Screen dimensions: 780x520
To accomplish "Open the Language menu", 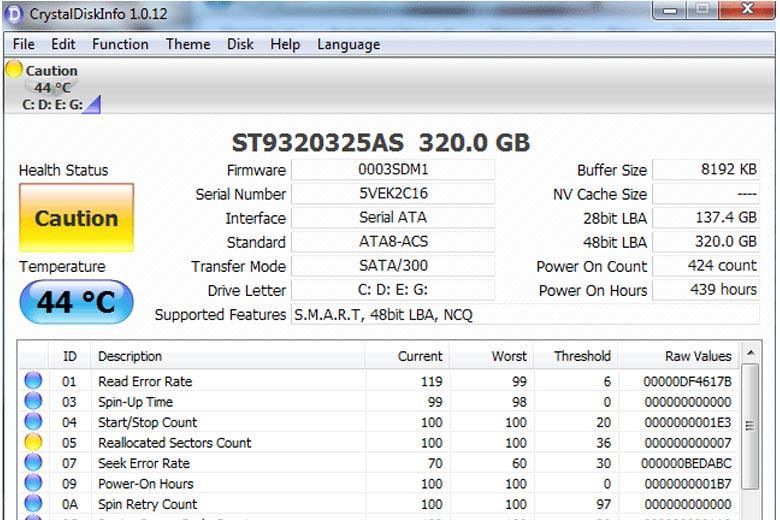I will 349,44.
